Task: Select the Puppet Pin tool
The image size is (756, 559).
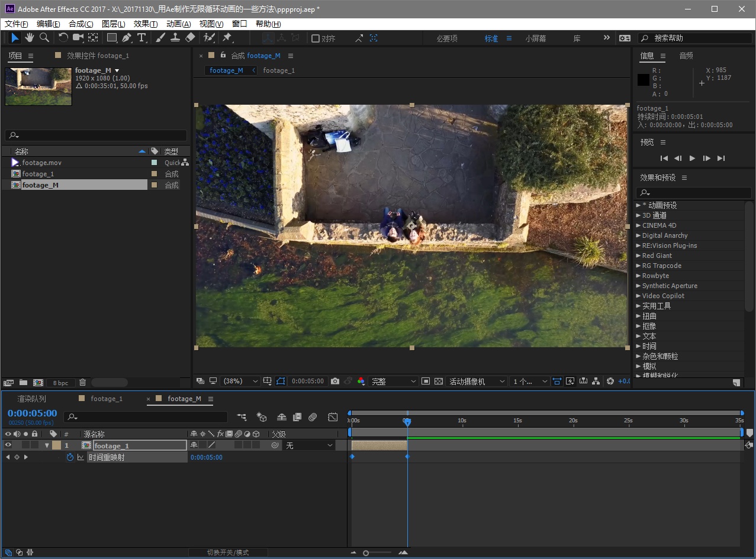Action: point(227,38)
